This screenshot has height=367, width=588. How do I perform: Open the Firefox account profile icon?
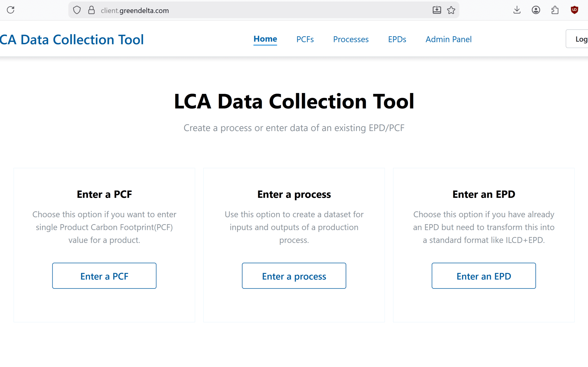coord(536,10)
